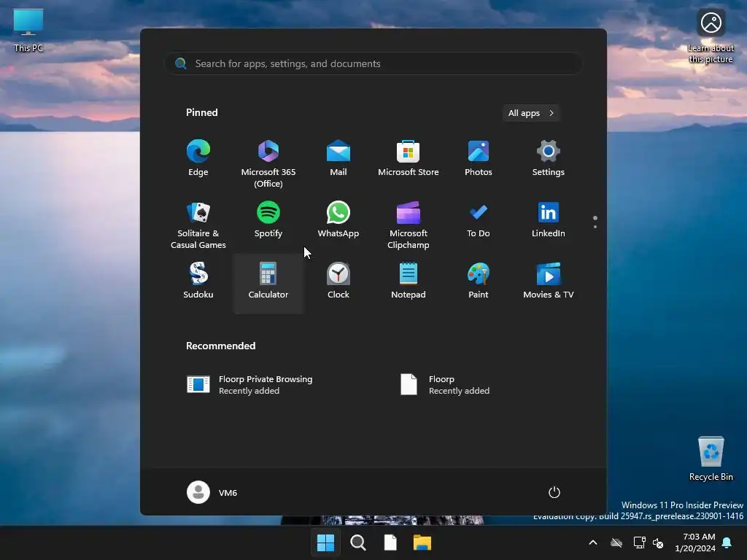Viewport: 747px width, 560px height.
Task: Open the Clock app
Action: 338,281
